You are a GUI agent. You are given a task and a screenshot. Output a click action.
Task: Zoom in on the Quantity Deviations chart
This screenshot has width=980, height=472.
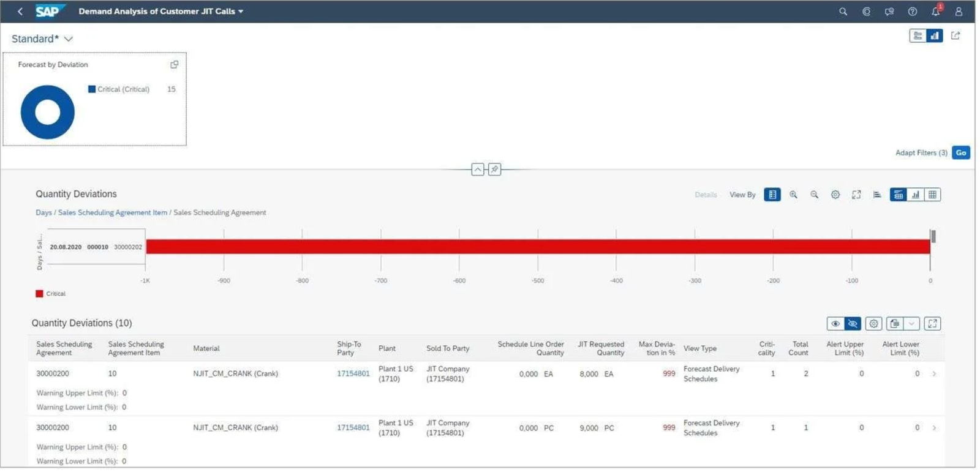tap(793, 195)
